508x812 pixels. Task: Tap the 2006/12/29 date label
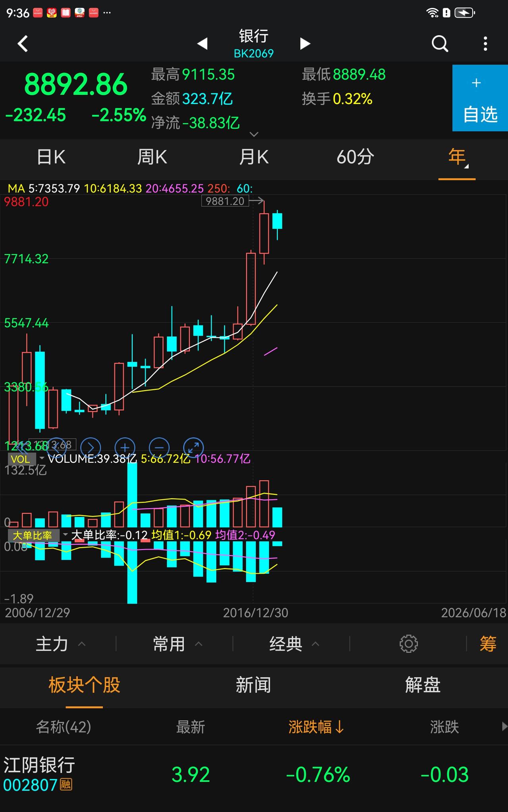[37, 613]
